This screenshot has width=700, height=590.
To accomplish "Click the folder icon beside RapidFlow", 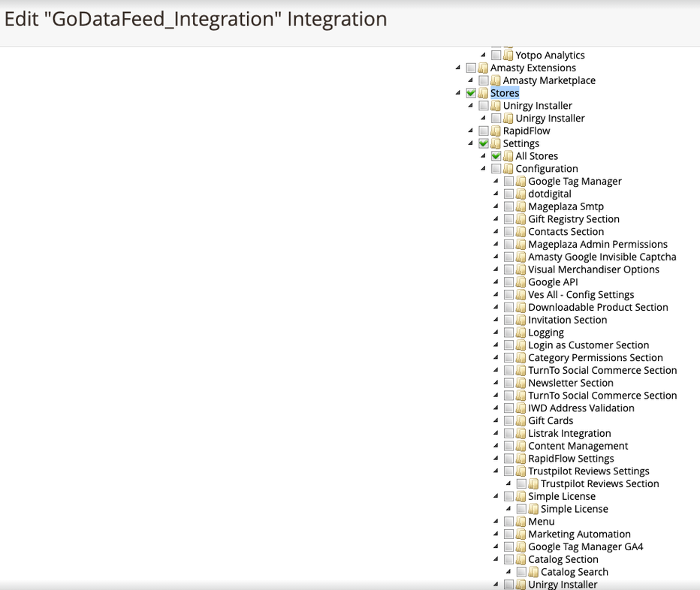I will pyautogui.click(x=496, y=131).
